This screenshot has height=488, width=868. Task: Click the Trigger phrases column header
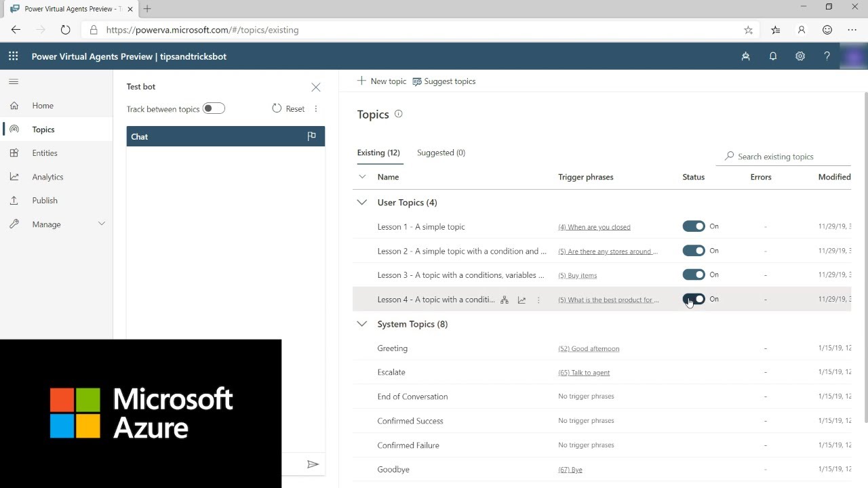coord(585,177)
